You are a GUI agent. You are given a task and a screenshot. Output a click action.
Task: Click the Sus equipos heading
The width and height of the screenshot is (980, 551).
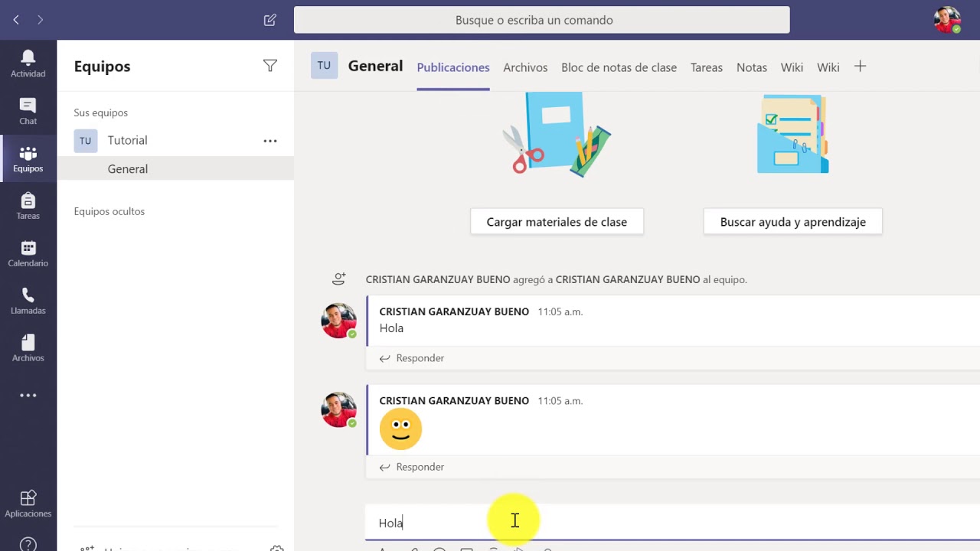pos(101,112)
